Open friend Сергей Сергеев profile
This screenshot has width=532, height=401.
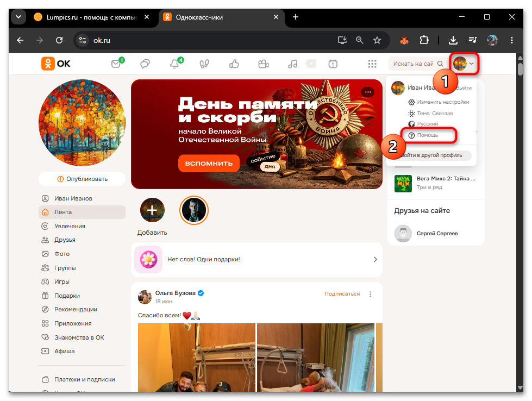436,234
